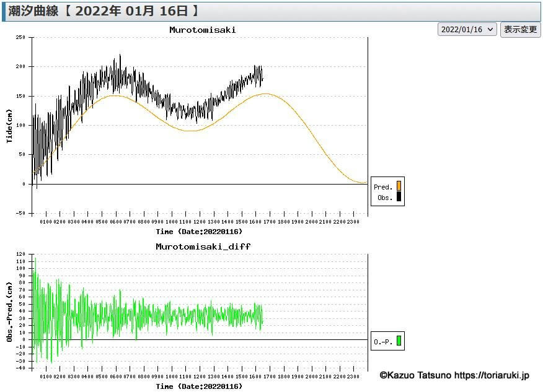543x392 pixels.
Task: Click the Obs. text in the legend
Action: coord(384,198)
